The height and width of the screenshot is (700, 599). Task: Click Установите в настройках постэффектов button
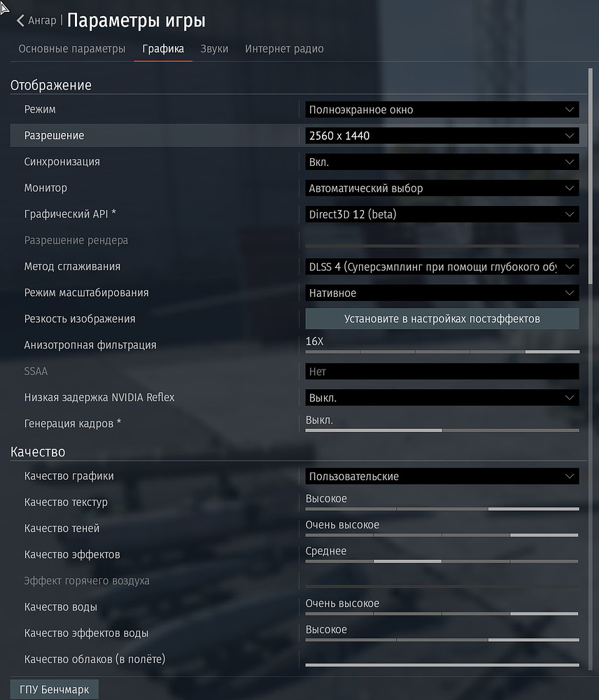point(442,319)
